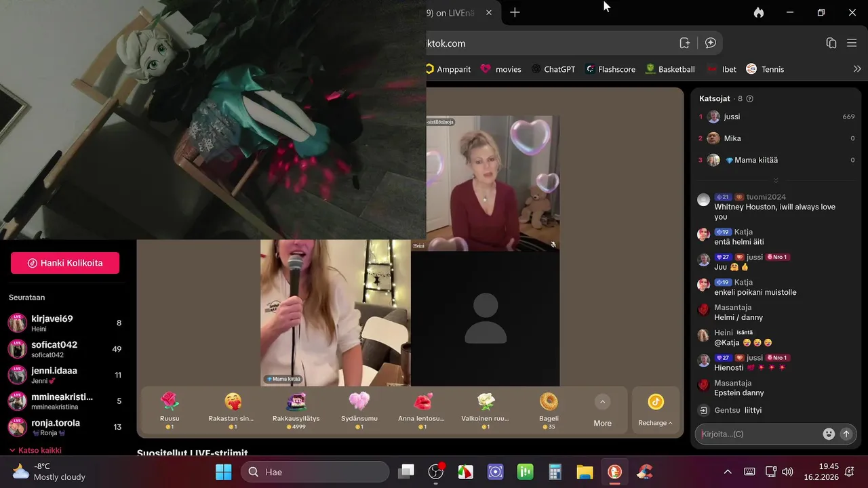Click chat message 'Helmi / danny'
The height and width of the screenshot is (488, 868).
[x=738, y=317]
